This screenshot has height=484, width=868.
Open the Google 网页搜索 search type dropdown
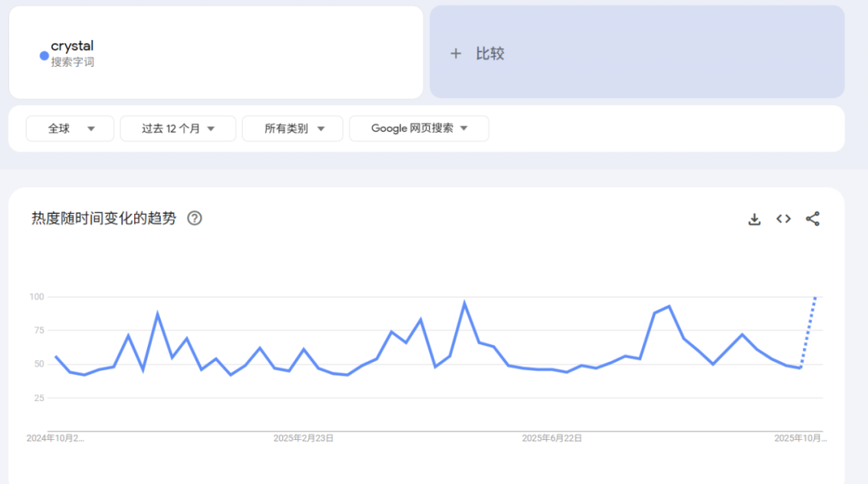tap(419, 128)
